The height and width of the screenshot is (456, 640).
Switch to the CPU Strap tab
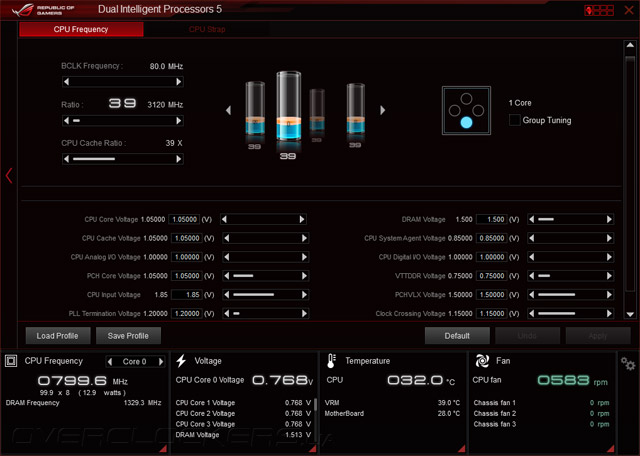pos(207,29)
